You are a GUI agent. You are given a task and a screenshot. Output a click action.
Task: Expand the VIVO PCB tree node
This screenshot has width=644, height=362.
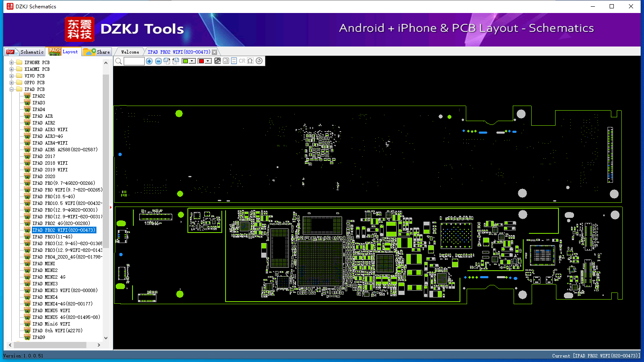pyautogui.click(x=12, y=76)
